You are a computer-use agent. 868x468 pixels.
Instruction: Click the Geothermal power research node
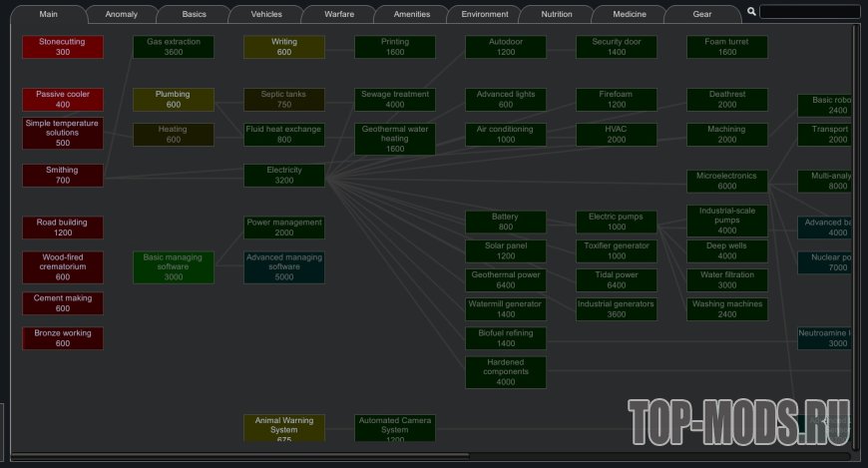pyautogui.click(x=506, y=280)
